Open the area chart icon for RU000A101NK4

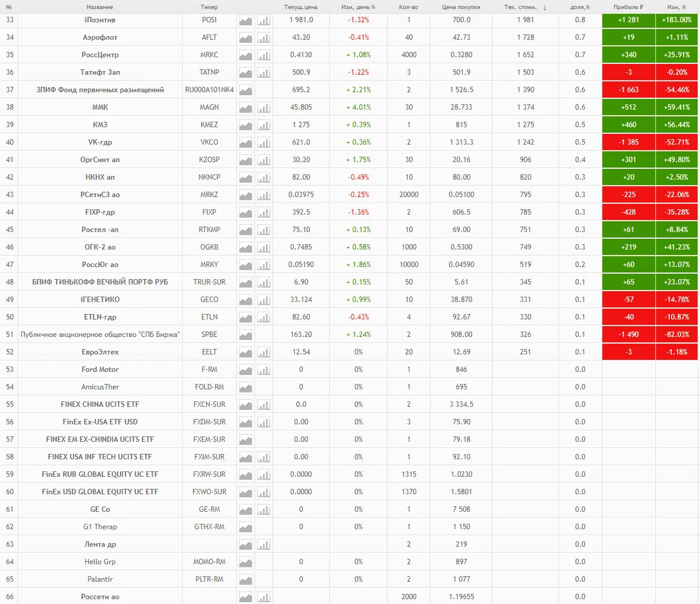245,90
